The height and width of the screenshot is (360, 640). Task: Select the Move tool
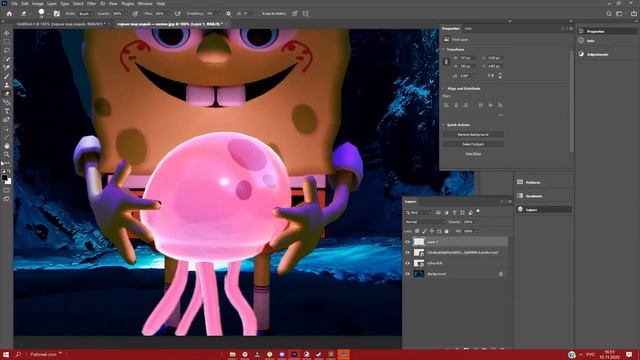click(x=7, y=33)
